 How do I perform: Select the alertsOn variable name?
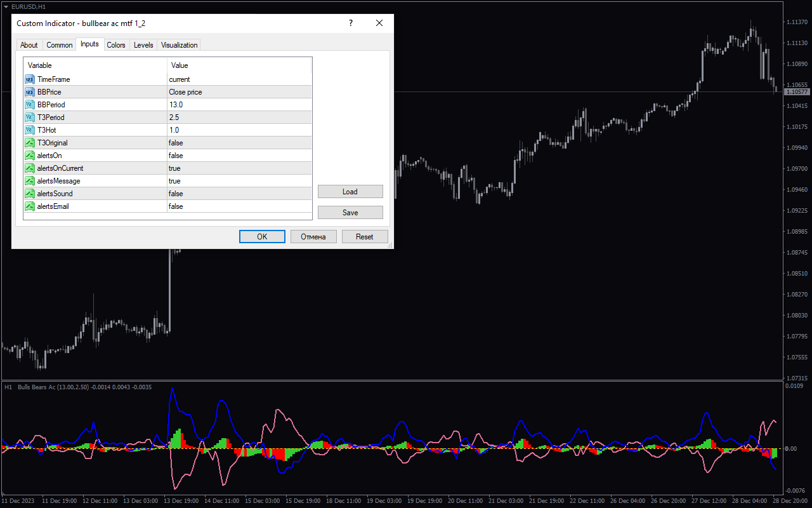tap(49, 156)
